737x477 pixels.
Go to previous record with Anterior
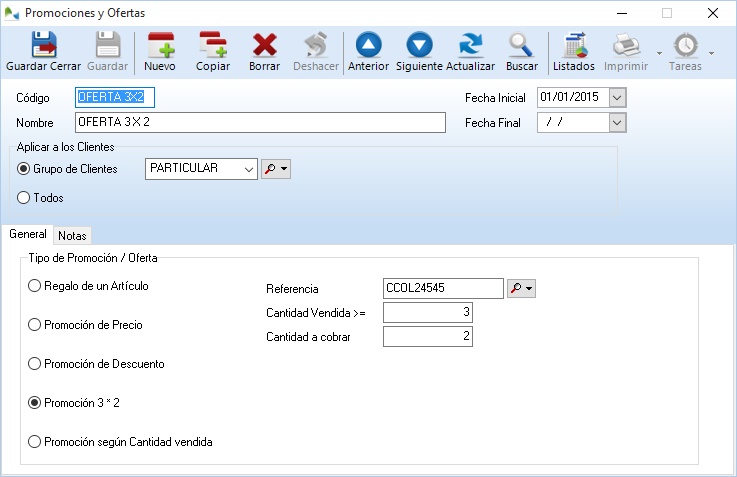coord(368,46)
